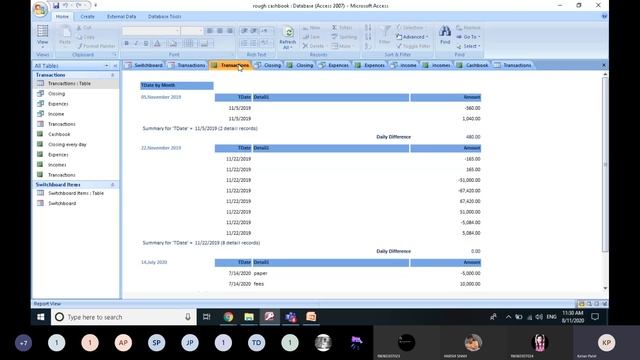Image resolution: width=640 pixels, height=360 pixels.
Task: Toggle Italic formatting
Action: click(136, 44)
